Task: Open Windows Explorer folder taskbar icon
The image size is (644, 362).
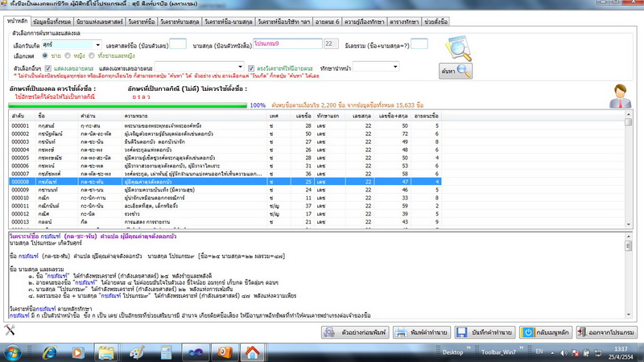Action: point(106,352)
